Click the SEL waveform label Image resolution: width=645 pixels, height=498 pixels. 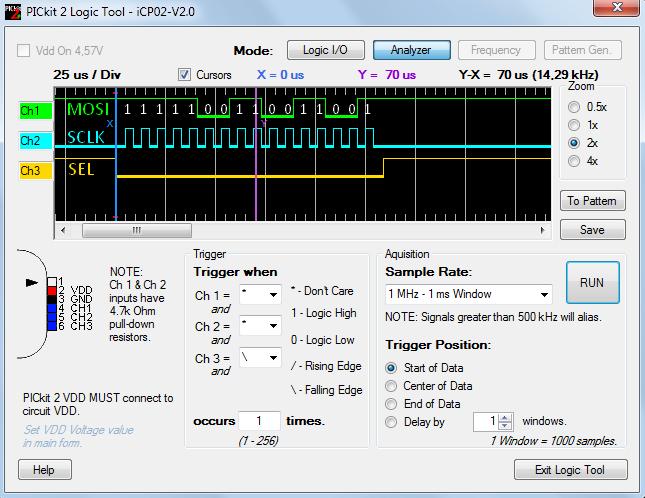click(81, 169)
